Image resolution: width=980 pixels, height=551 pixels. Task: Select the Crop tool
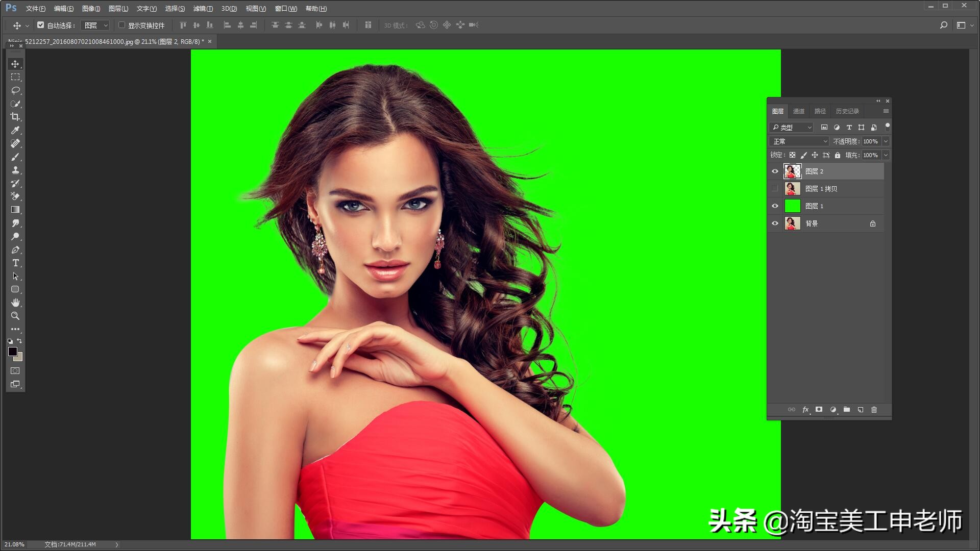click(15, 117)
